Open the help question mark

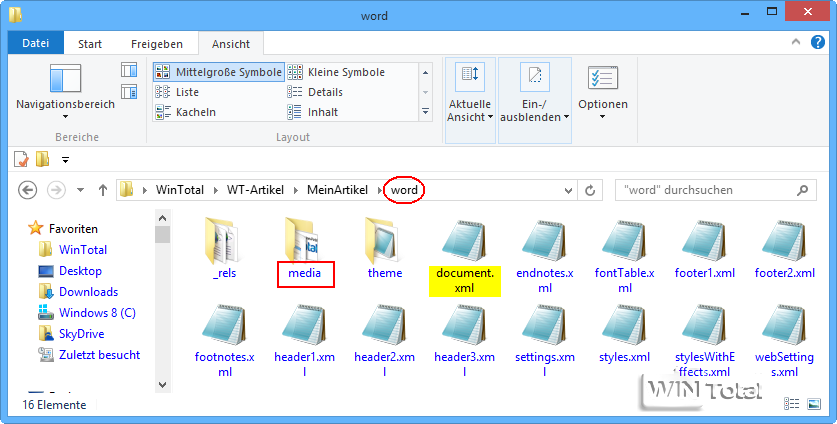pyautogui.click(x=818, y=42)
